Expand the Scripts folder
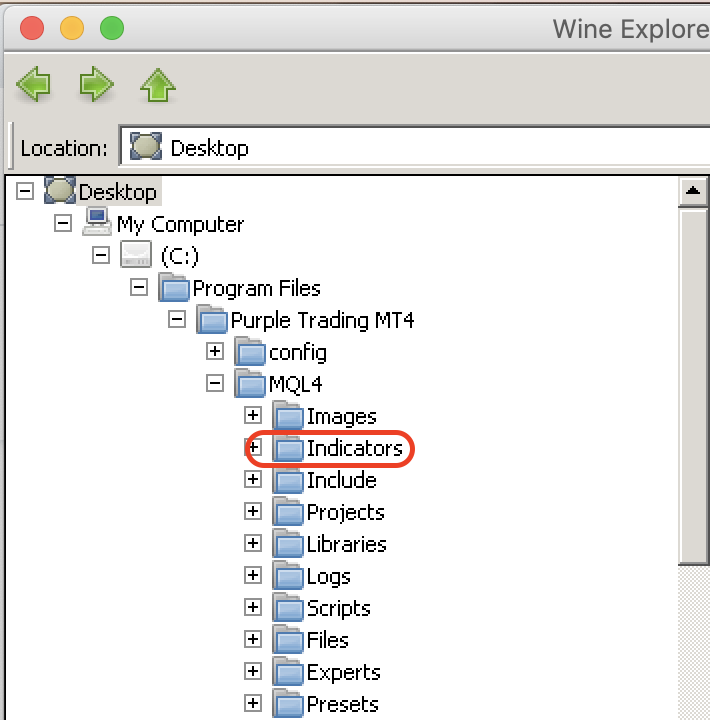The image size is (710, 720). tap(253, 607)
